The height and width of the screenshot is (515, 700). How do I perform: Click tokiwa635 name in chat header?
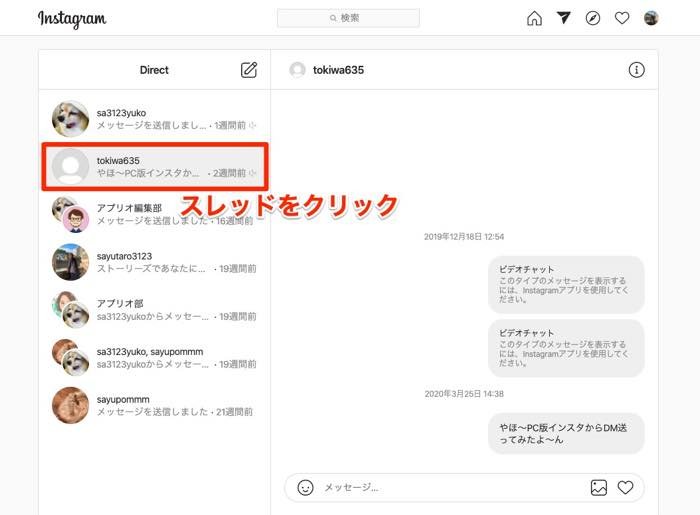[338, 70]
